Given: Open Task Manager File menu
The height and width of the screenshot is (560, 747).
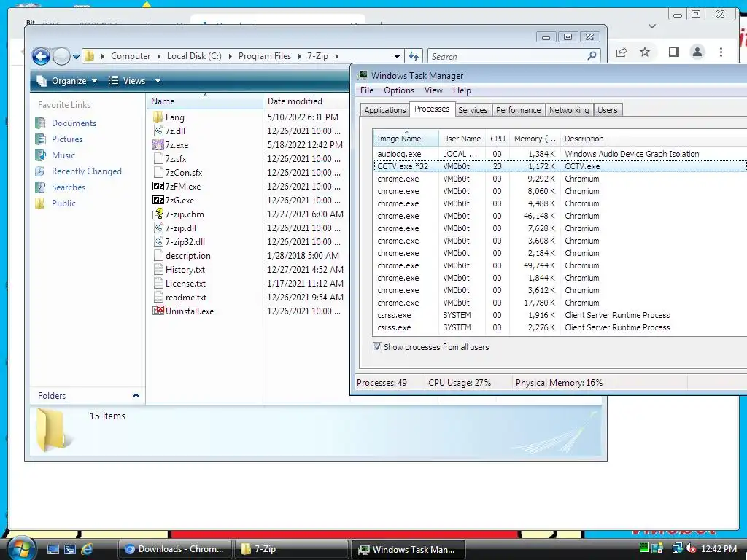Looking at the screenshot, I should 367,90.
